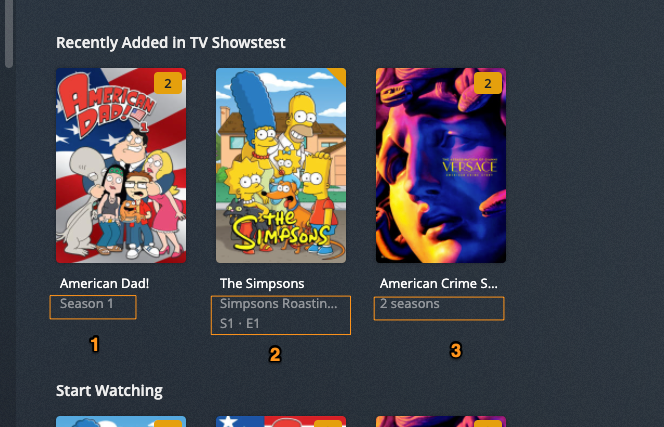Screen dimensions: 664x427
Task: Click the unwatched count badge on American Dad! poster
Action: pos(168,83)
